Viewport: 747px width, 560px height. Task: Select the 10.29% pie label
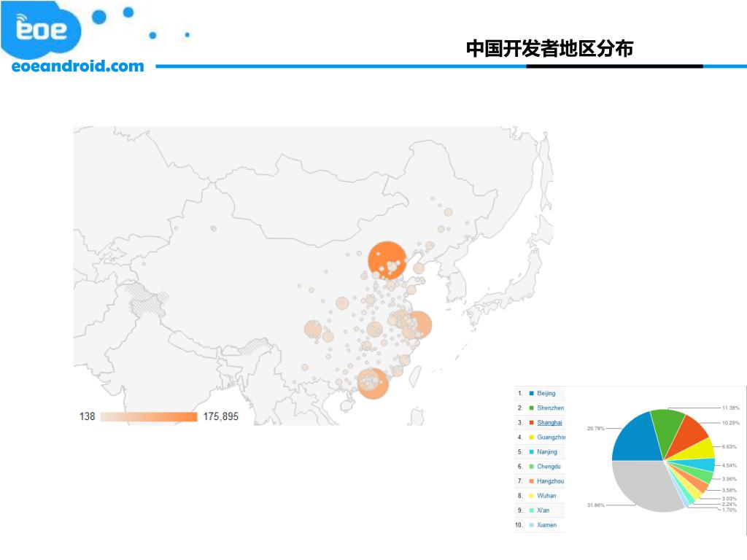pyautogui.click(x=731, y=423)
